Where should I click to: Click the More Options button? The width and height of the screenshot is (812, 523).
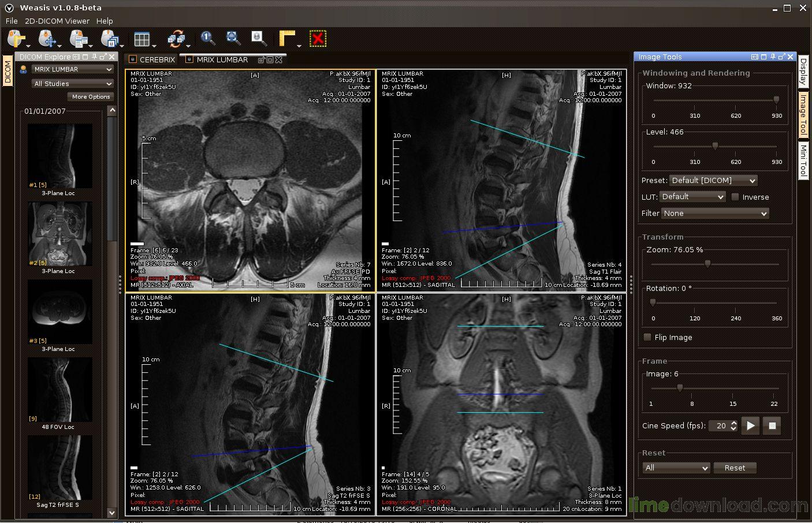click(91, 97)
